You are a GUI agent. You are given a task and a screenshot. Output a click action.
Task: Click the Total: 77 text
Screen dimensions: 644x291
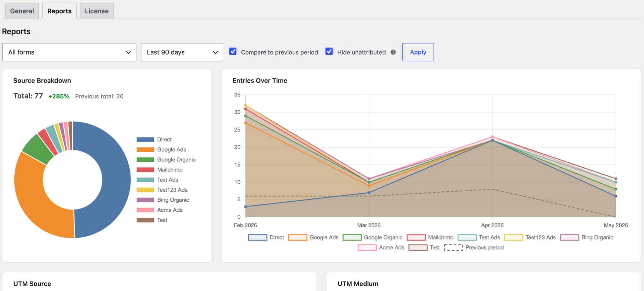28,96
